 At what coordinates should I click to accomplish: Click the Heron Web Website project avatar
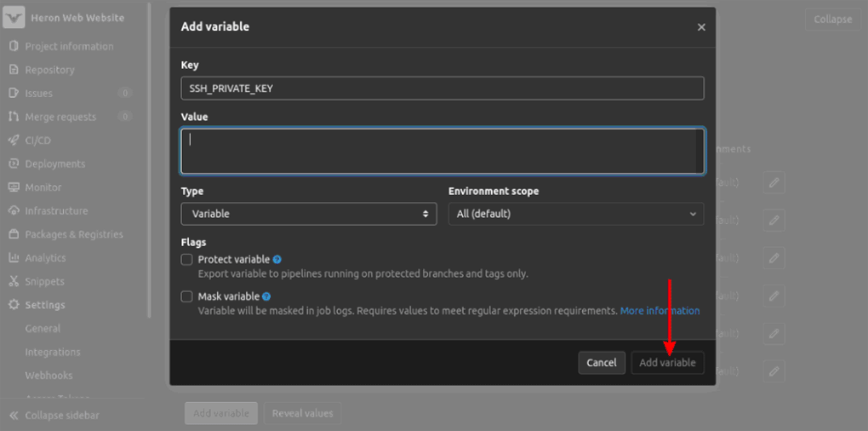click(14, 18)
